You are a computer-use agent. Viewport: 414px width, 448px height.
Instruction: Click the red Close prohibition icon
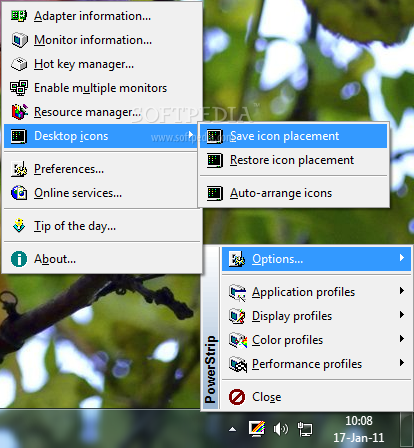coord(237,397)
